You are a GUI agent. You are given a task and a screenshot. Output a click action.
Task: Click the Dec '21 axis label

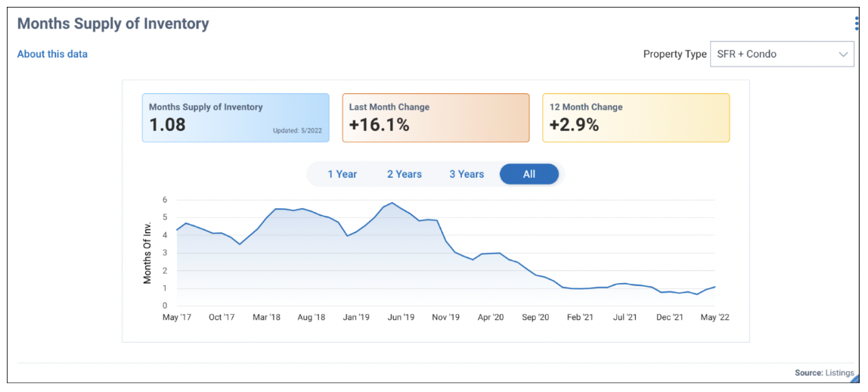click(x=670, y=317)
